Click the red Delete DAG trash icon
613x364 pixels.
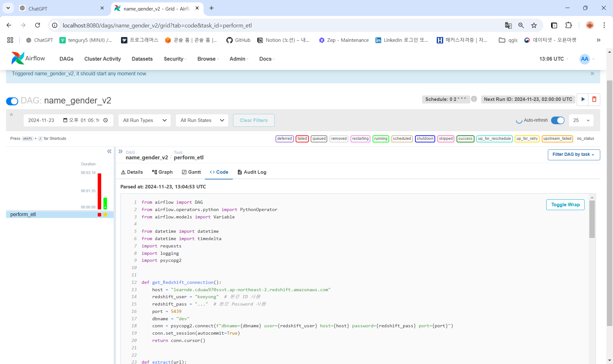click(x=594, y=99)
